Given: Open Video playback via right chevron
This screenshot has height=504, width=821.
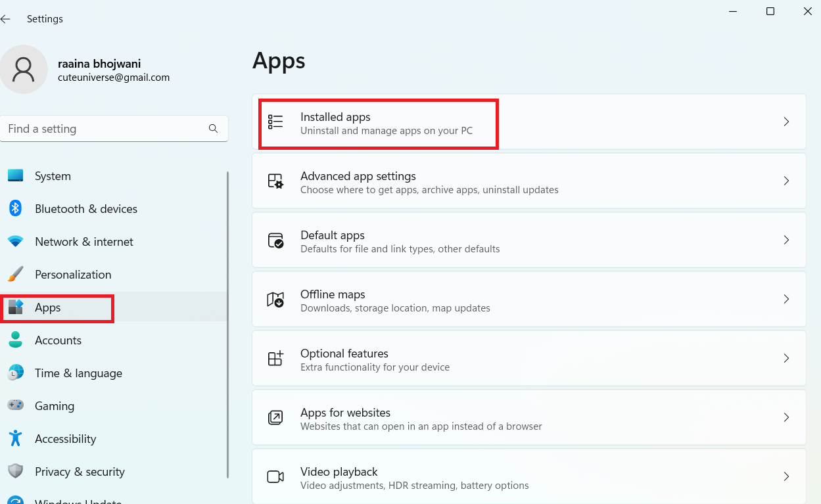Looking at the screenshot, I should pyautogui.click(x=786, y=476).
